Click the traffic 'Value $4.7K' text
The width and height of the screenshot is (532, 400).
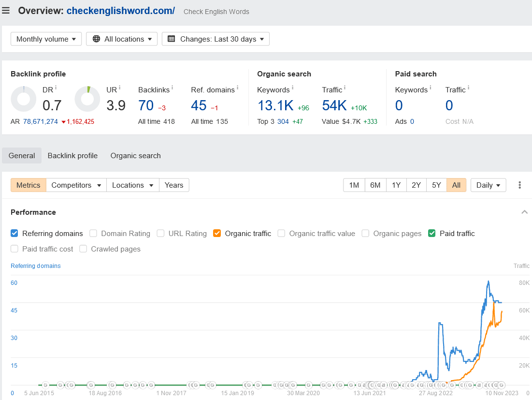[x=341, y=121]
